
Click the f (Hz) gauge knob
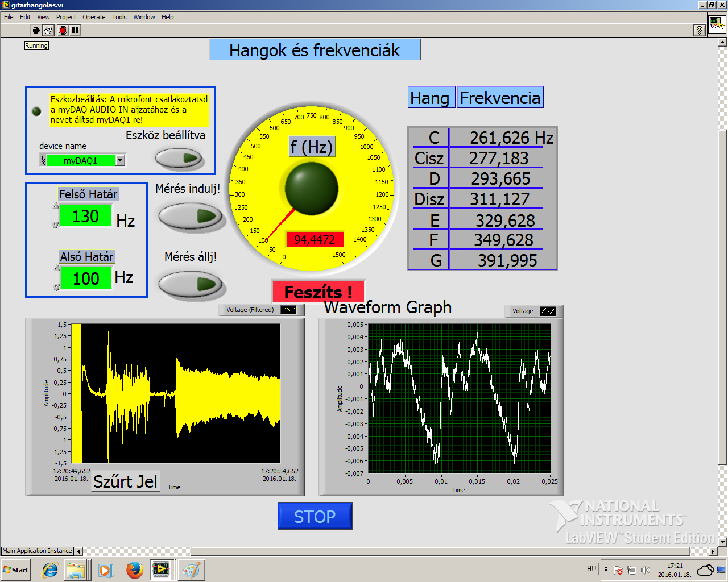[x=311, y=189]
